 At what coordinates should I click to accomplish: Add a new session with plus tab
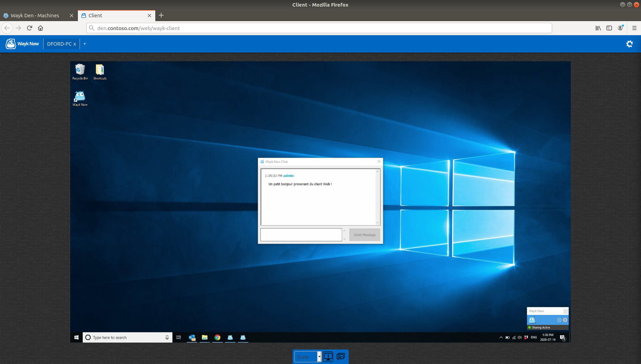(84, 44)
